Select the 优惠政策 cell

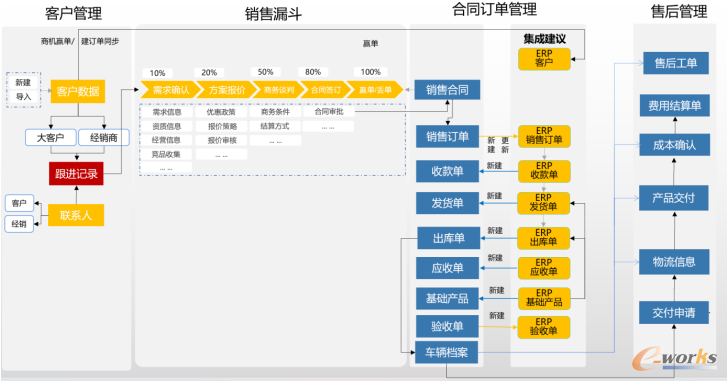(221, 112)
